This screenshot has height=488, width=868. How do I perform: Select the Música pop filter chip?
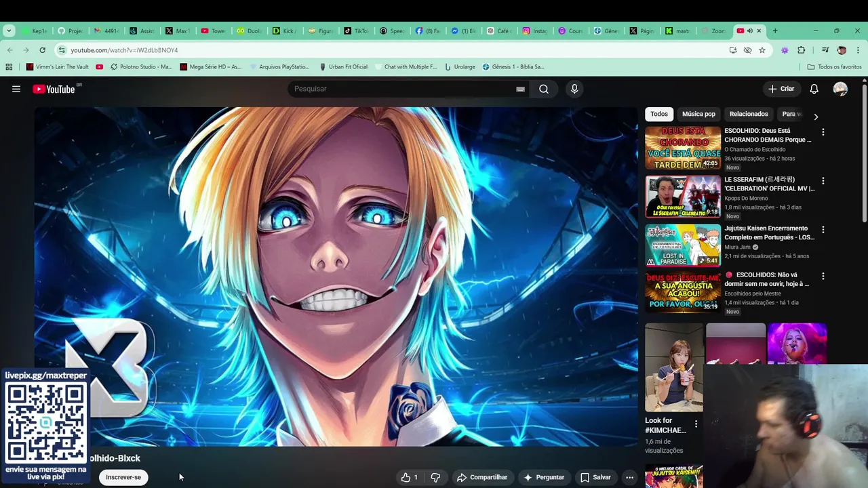coord(698,114)
